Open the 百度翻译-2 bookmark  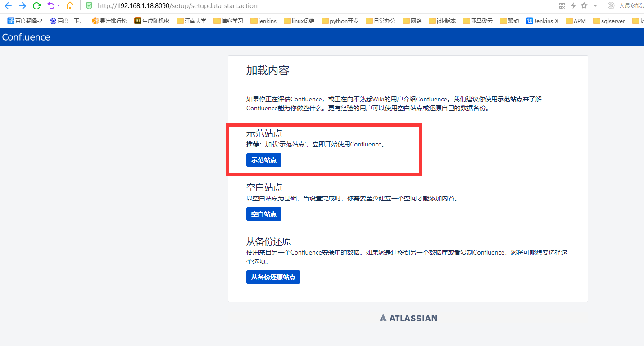(x=25, y=21)
